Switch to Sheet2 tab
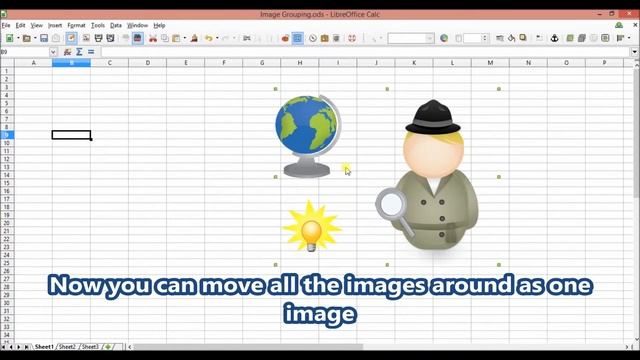 67,347
